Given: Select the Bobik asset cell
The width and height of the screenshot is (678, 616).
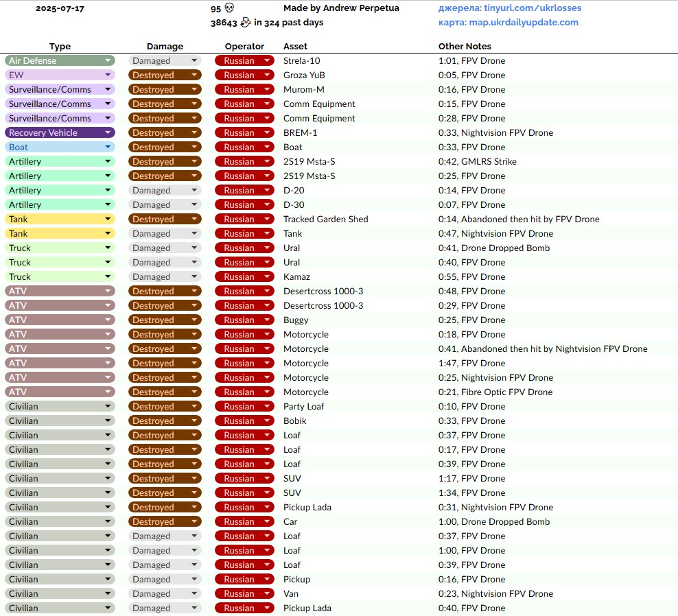Looking at the screenshot, I should click(295, 420).
